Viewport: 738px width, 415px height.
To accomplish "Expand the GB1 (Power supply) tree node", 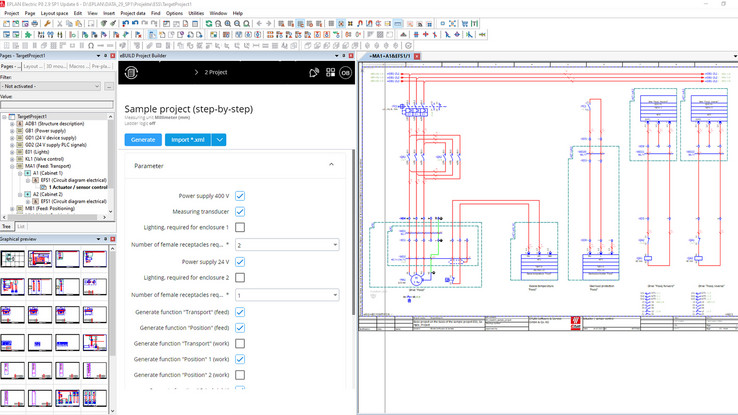I will tap(12, 131).
